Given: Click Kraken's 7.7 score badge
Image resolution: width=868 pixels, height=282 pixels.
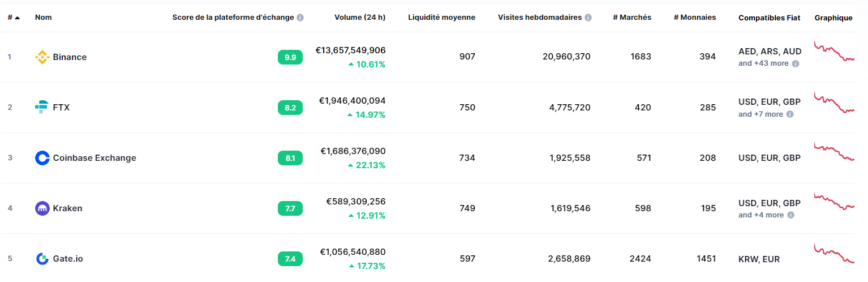Looking at the screenshot, I should pyautogui.click(x=290, y=208).
